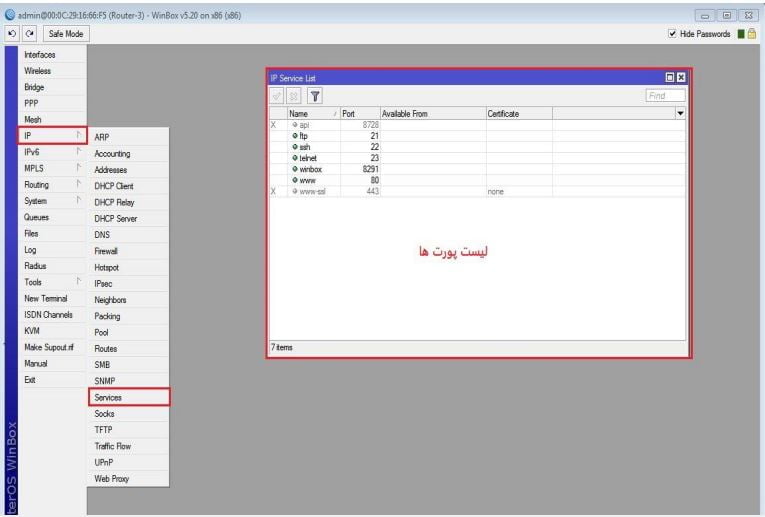Click the Undo arrow icon
765x517 pixels.
point(10,33)
